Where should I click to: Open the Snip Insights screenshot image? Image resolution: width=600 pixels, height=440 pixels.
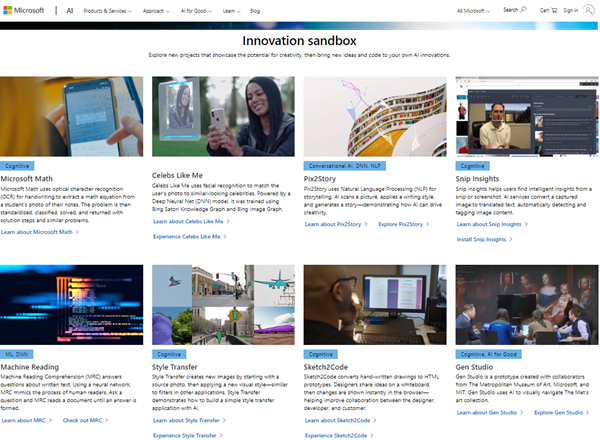tap(527, 116)
